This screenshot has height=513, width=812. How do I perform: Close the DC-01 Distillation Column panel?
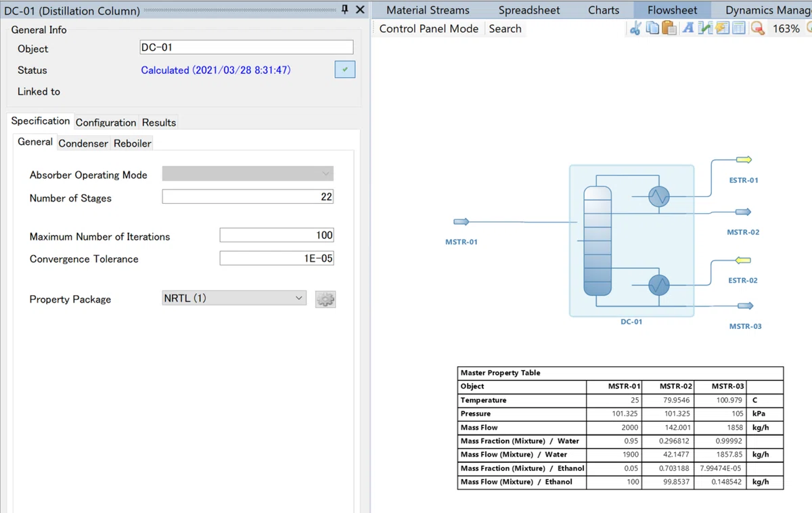click(360, 9)
